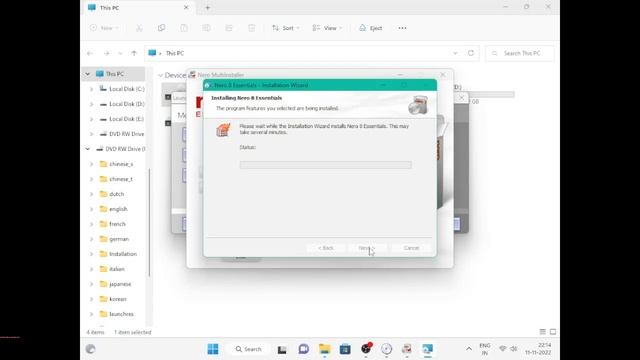Show hidden system tray icons
Image resolution: width=640 pixels, height=360 pixels.
(x=469, y=349)
